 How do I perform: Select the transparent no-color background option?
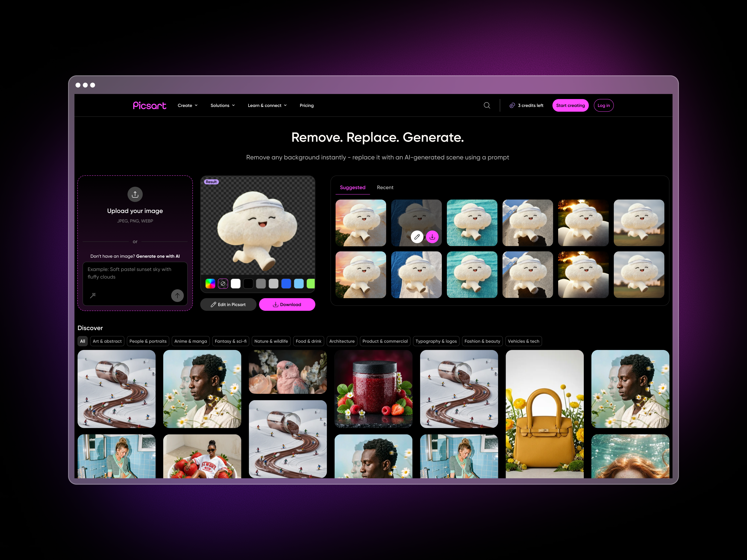click(223, 283)
